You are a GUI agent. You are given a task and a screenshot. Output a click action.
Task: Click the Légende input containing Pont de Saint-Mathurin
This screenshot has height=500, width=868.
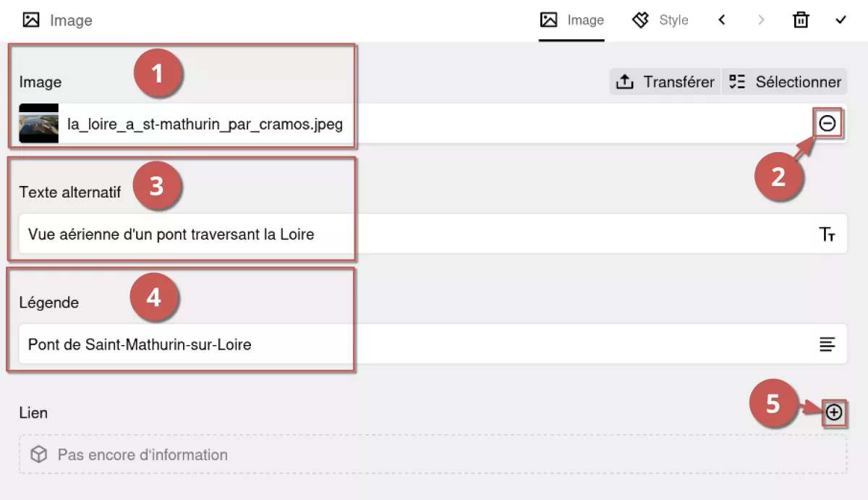point(433,344)
